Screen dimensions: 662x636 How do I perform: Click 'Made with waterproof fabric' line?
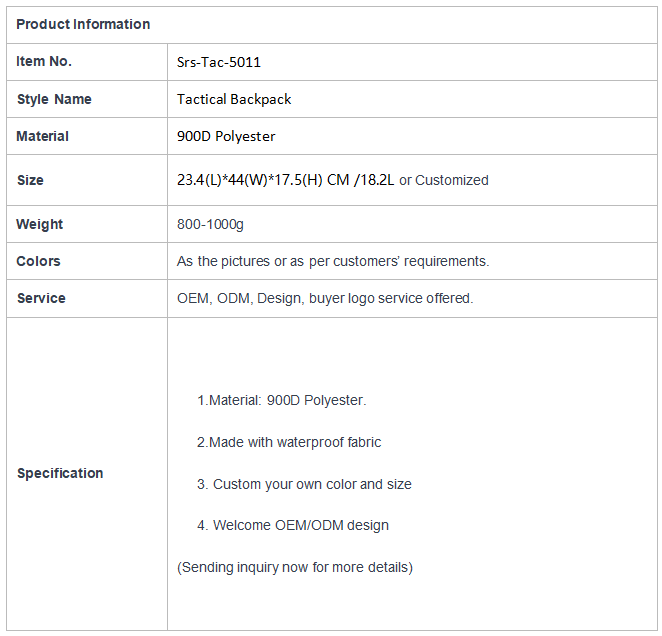[289, 442]
